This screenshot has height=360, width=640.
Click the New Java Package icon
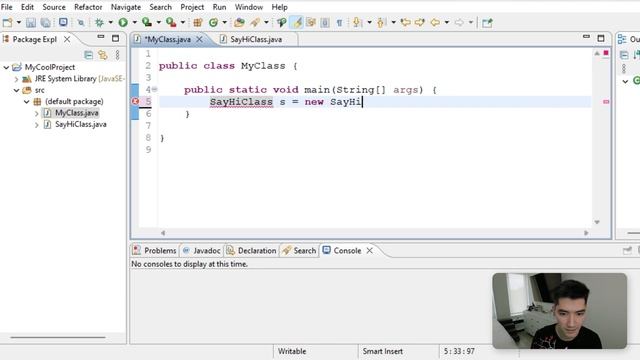[x=198, y=22]
